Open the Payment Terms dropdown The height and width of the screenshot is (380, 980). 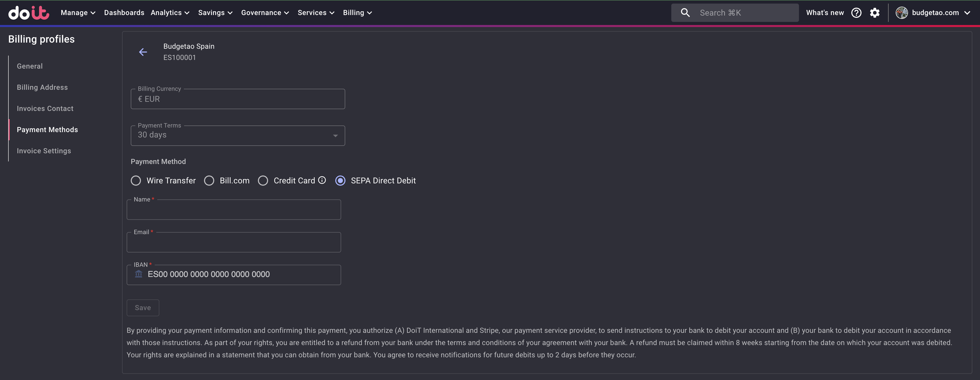tap(237, 136)
